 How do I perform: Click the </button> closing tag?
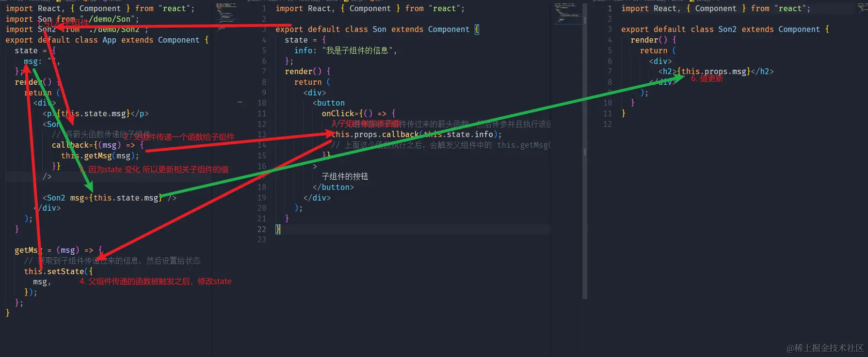pos(333,187)
